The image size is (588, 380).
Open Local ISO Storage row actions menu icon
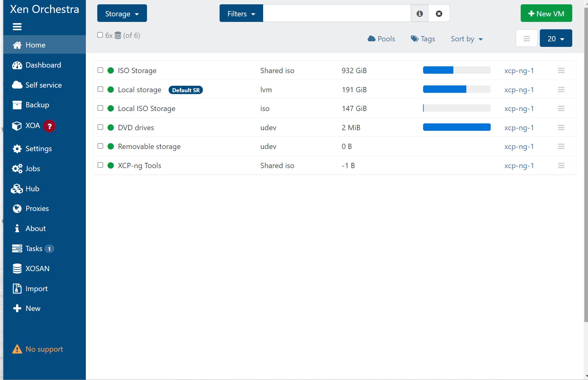tap(561, 109)
